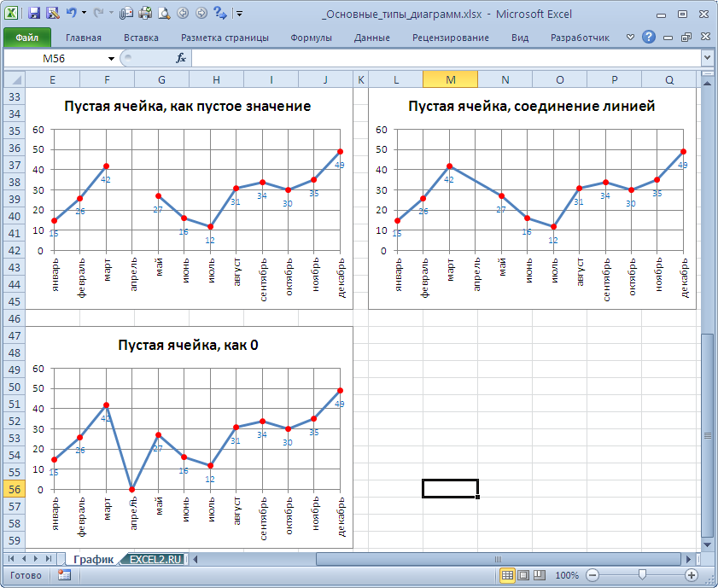Select title 'Пустая ячейка, как пустое значение'
This screenshot has width=718, height=588.
(x=187, y=106)
